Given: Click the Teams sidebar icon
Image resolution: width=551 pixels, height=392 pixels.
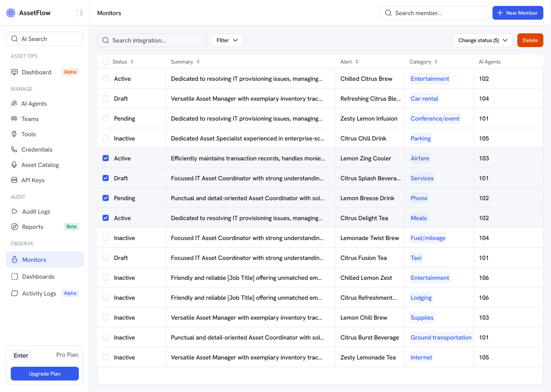Looking at the screenshot, I should (14, 119).
